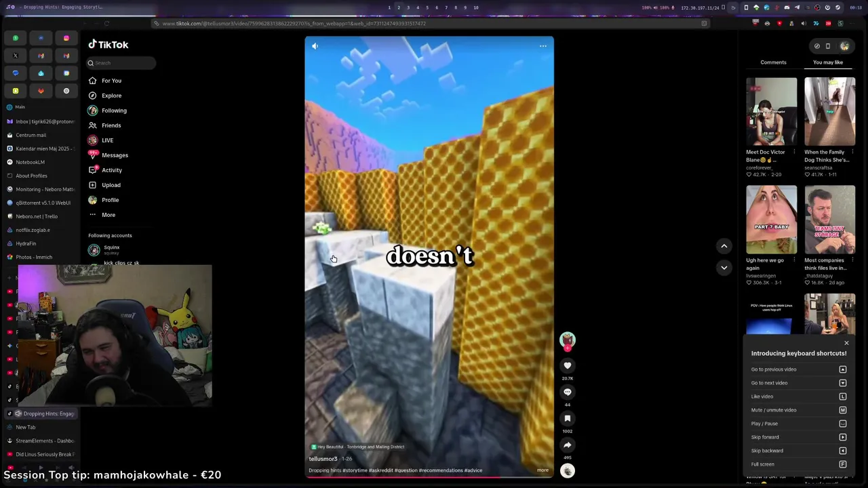
Task: Open the video comments bubble icon
Action: coord(568,392)
